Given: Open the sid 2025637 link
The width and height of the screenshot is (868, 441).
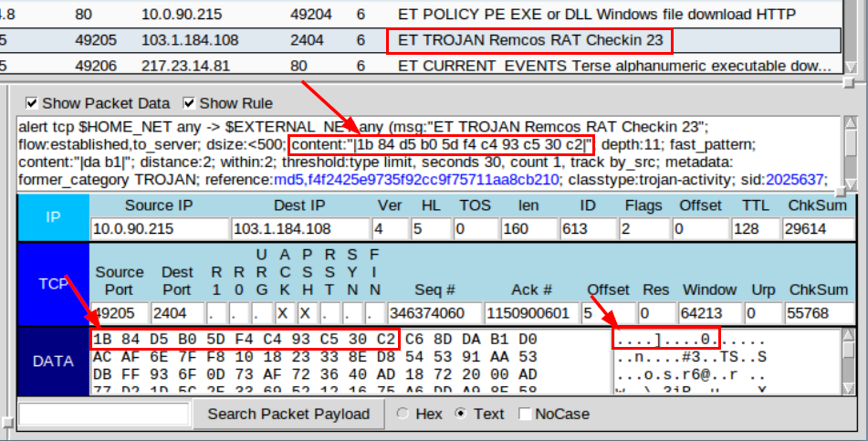Looking at the screenshot, I should [x=796, y=180].
